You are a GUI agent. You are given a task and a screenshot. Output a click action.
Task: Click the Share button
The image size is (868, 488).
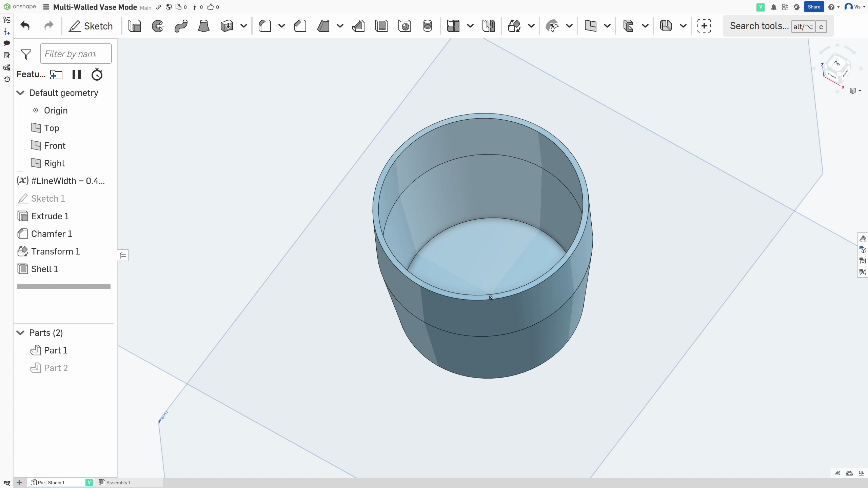tap(814, 7)
